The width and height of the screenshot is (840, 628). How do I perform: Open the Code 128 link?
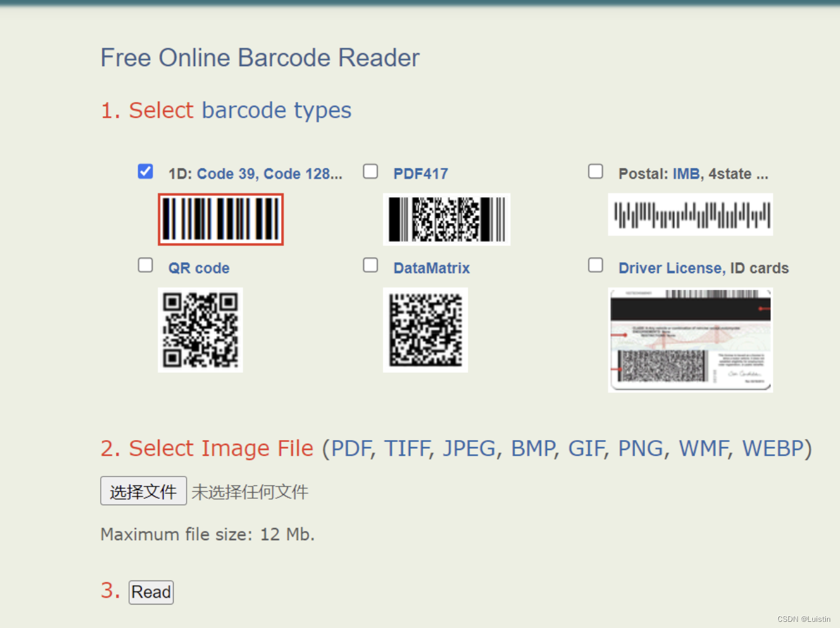pos(303,174)
